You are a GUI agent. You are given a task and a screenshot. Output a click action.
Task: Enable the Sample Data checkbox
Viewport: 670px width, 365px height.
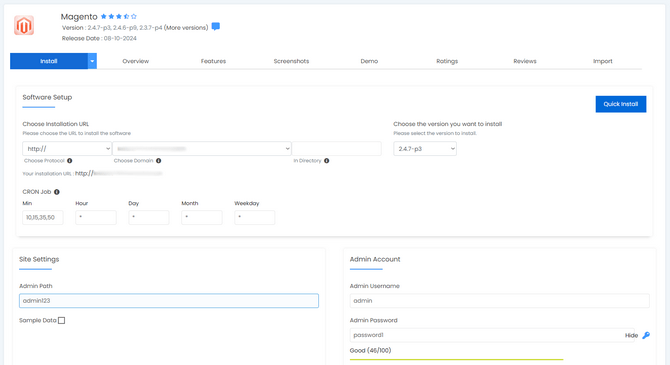62,321
